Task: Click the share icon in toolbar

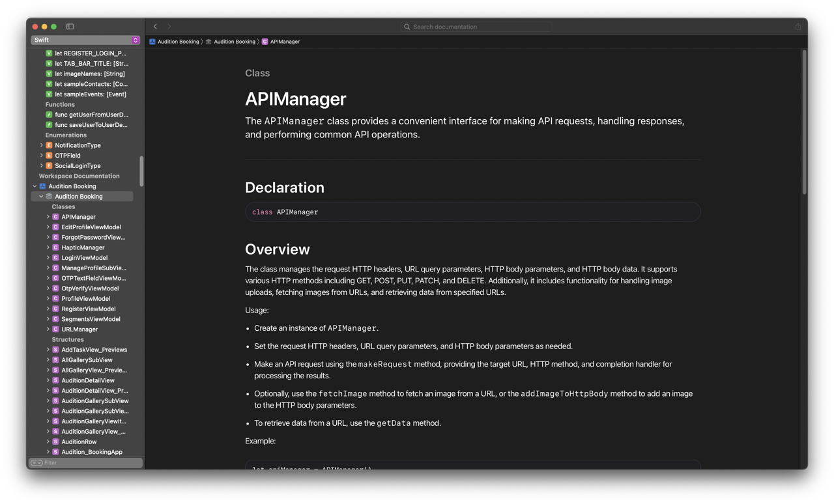Action: coord(798,27)
